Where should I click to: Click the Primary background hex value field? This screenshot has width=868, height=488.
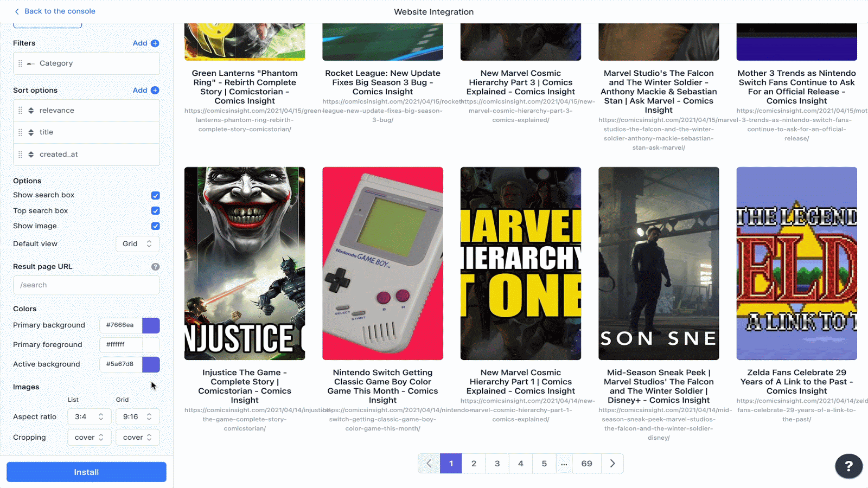pyautogui.click(x=120, y=325)
